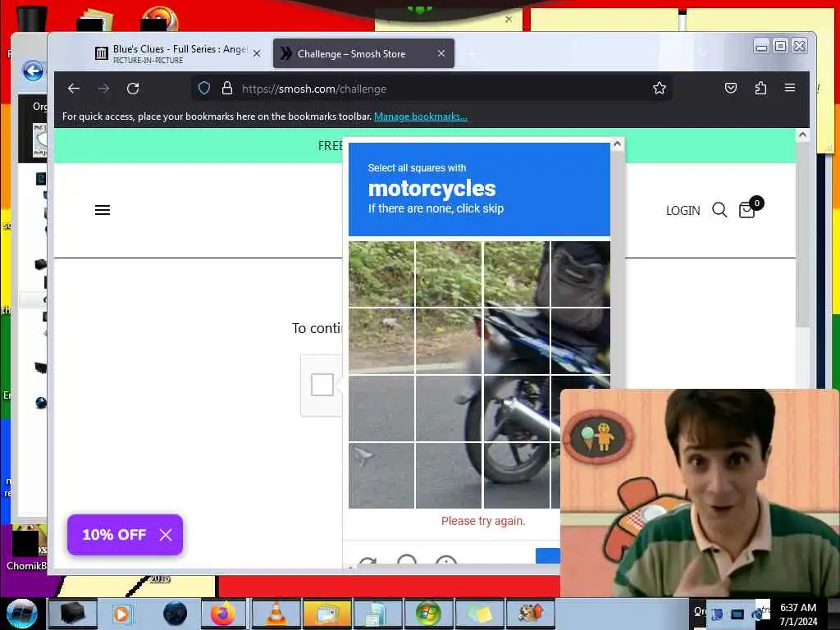
Task: Open the dog with arrow taskbar icon
Action: point(531,614)
